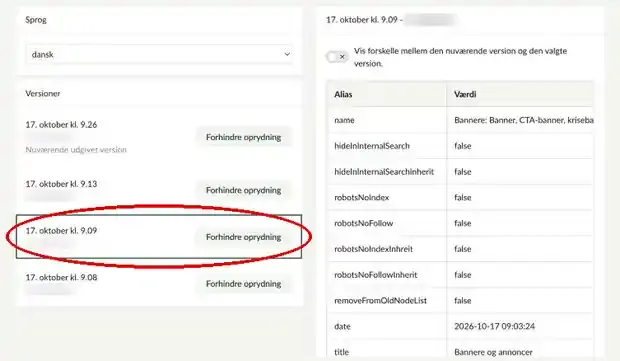Image resolution: width=620 pixels, height=361 pixels.
Task: Click the Bannere: Banner, CTA-banner value cell
Action: coord(520,120)
